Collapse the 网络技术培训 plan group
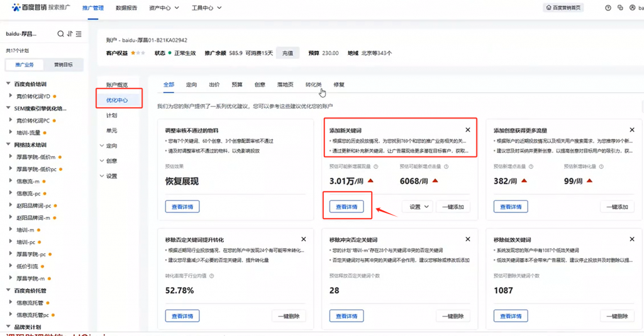Viewport: 644px width, 336px height. (x=8, y=144)
